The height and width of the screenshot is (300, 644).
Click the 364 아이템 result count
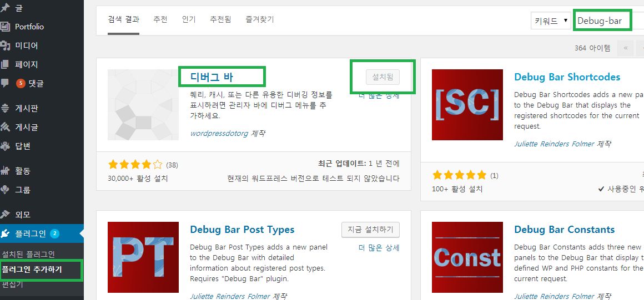pos(593,48)
